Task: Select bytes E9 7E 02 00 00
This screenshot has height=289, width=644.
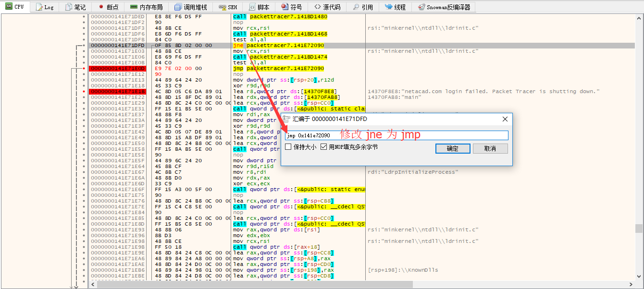Action: tap(178, 69)
